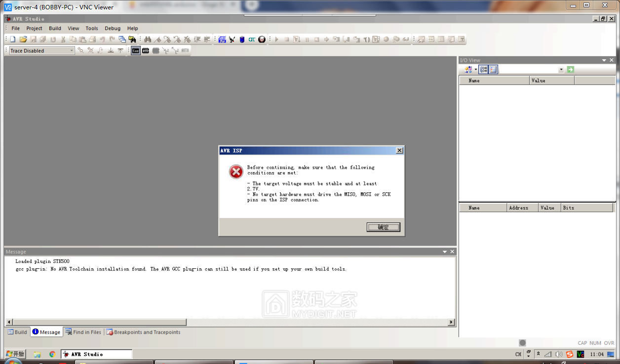This screenshot has width=620, height=364.
Task: Click the Quickwatch glasses icon
Action: (x=406, y=39)
